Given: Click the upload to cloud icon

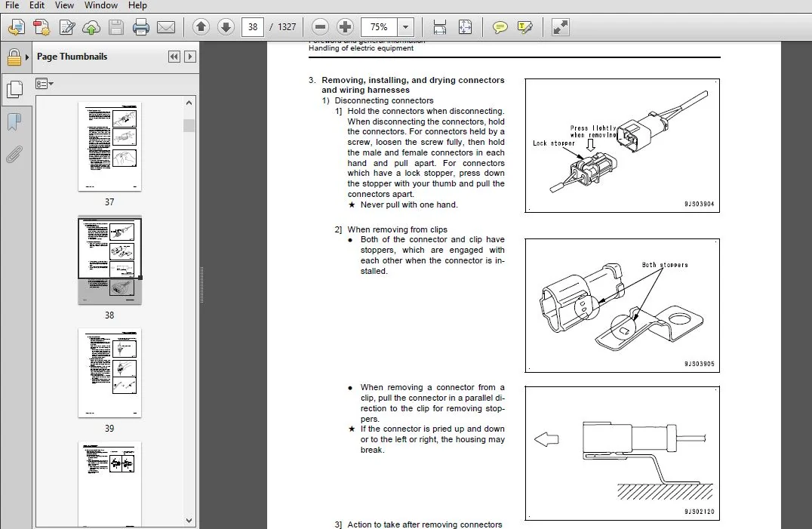Looking at the screenshot, I should tap(91, 27).
